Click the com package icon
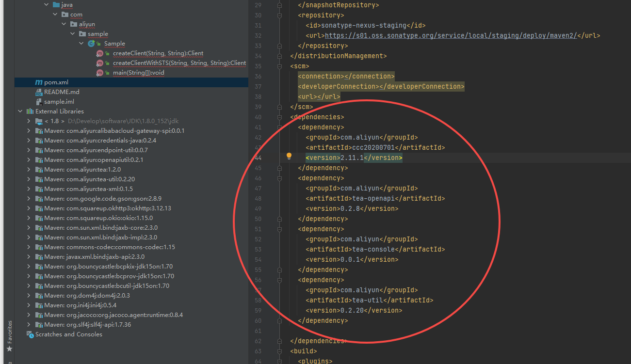The width and height of the screenshot is (631, 364). (x=64, y=15)
